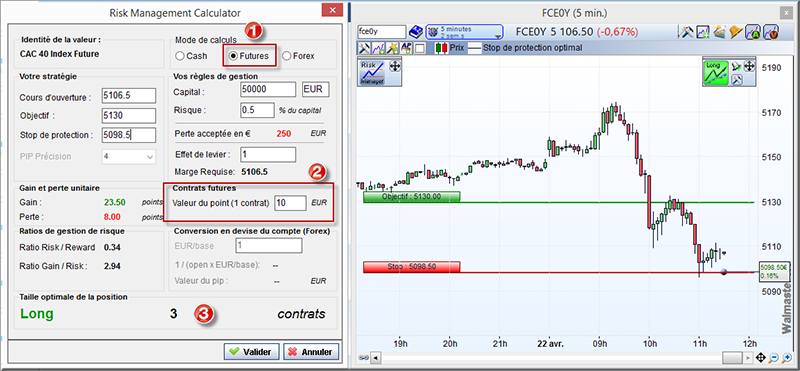Expand the 5 minutes timeframe dropdown
The width and height of the screenshot is (800, 371).
[464, 32]
